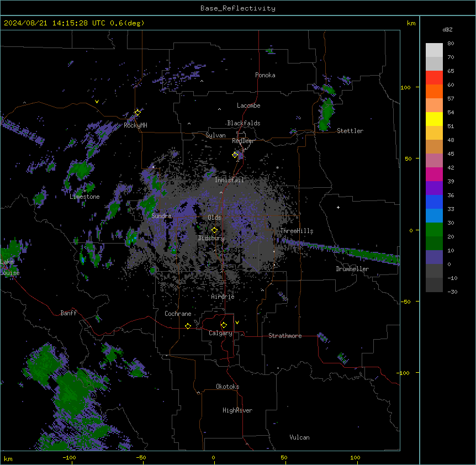
Task: Click the asterisk marker above Limestone
Action: click(84, 191)
